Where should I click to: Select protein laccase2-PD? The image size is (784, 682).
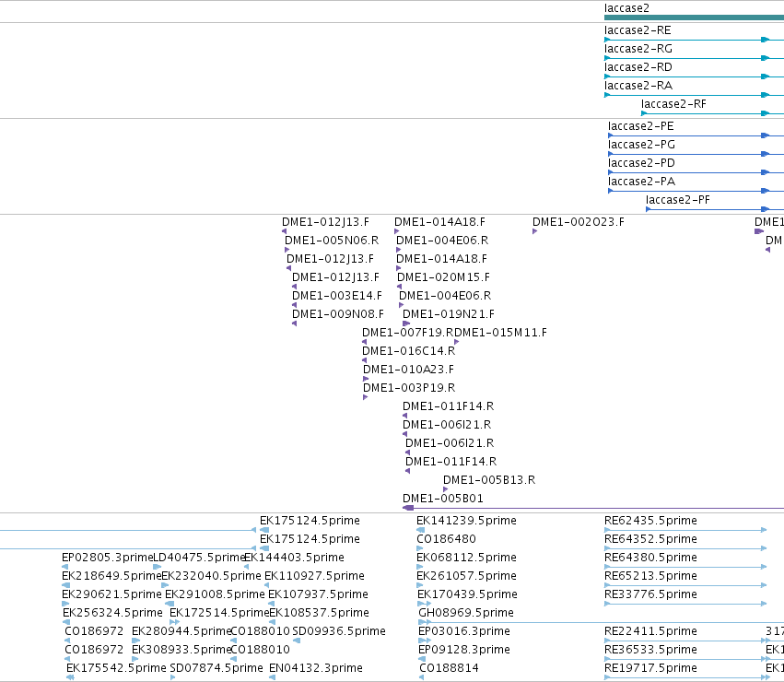[x=641, y=163]
